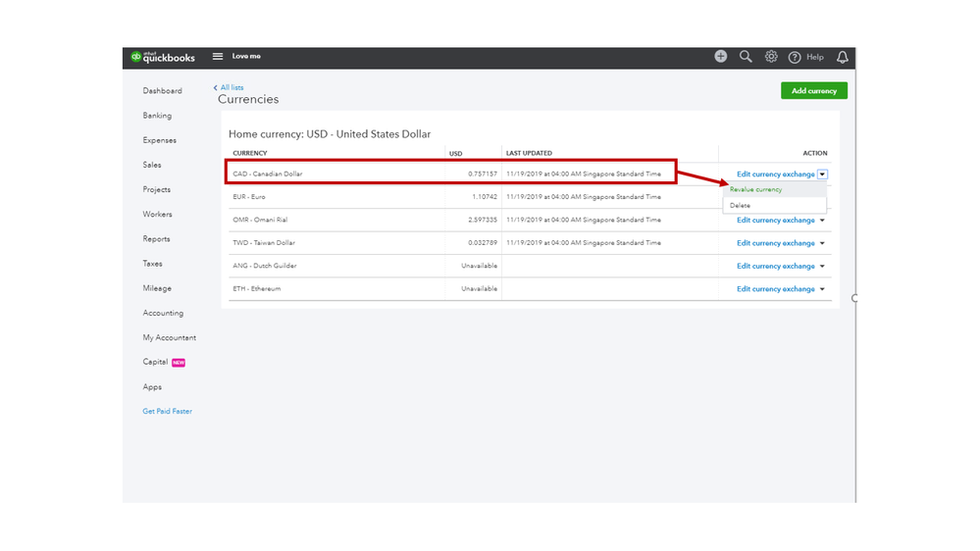Image resolution: width=980 pixels, height=551 pixels.
Task: Open the Create plus icon
Action: [721, 57]
